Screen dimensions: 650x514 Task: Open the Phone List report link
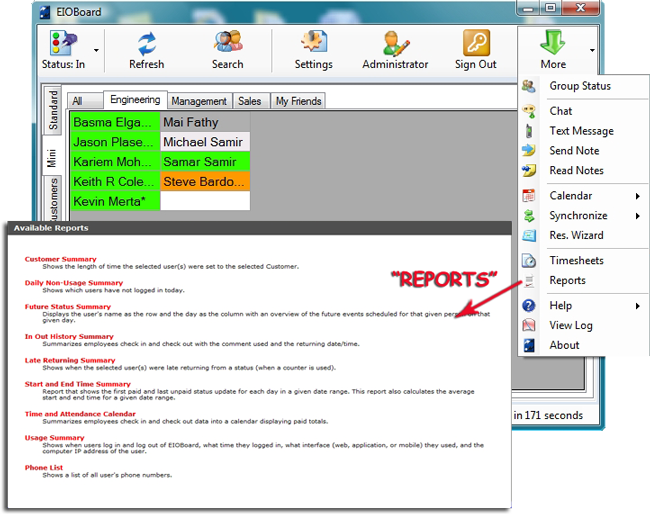tap(44, 468)
